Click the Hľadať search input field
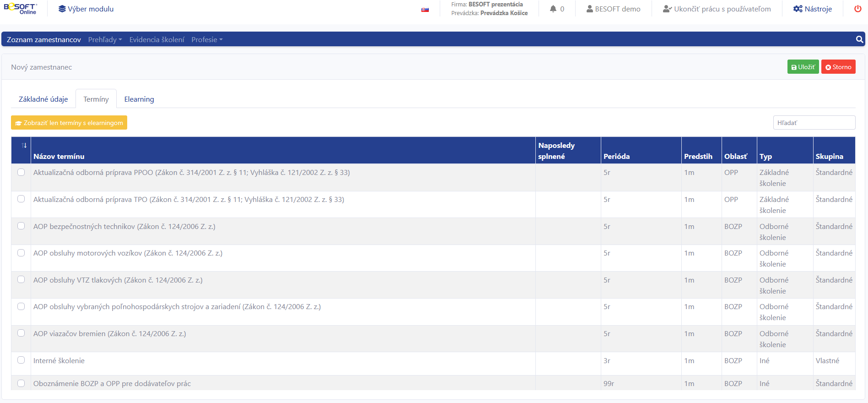 pos(814,123)
